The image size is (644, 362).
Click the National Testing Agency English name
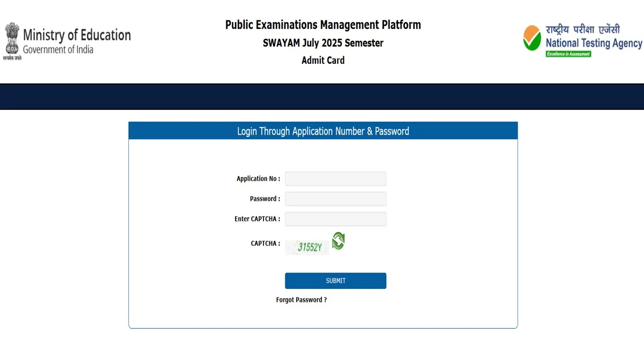coord(594,43)
